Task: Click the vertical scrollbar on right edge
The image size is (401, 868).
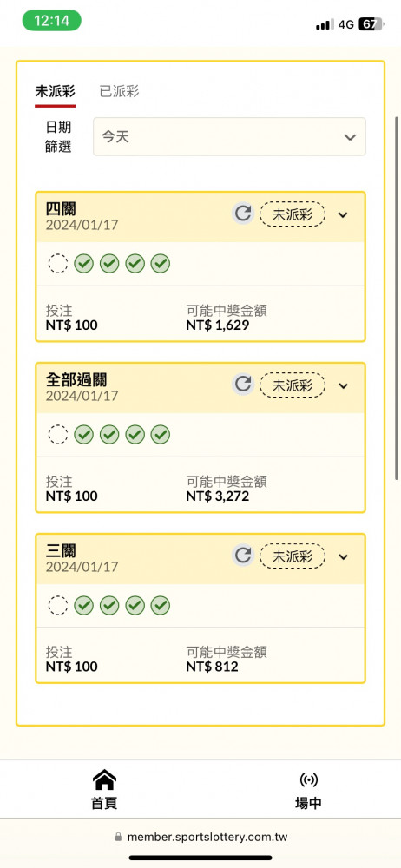Action: (397, 298)
